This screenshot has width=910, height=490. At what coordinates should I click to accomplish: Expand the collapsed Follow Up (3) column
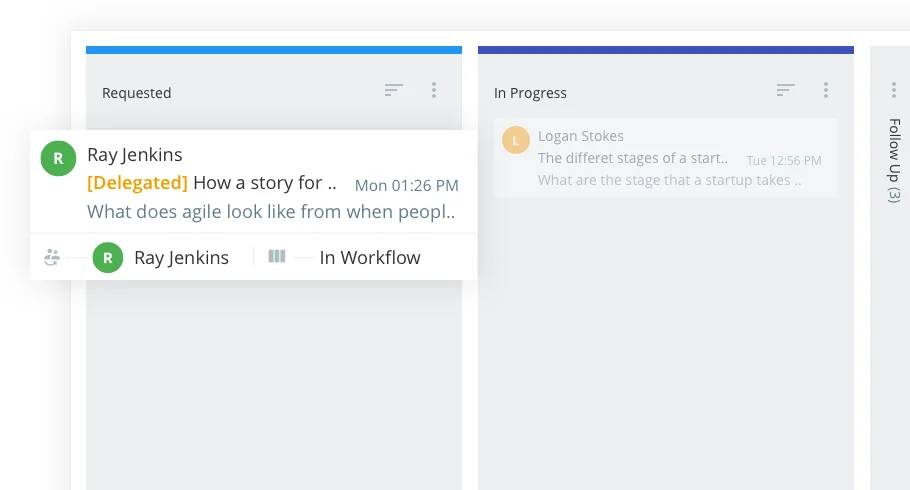(x=894, y=160)
